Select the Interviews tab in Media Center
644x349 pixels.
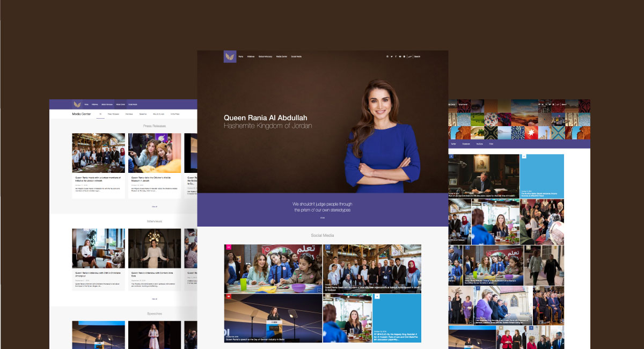click(x=129, y=114)
